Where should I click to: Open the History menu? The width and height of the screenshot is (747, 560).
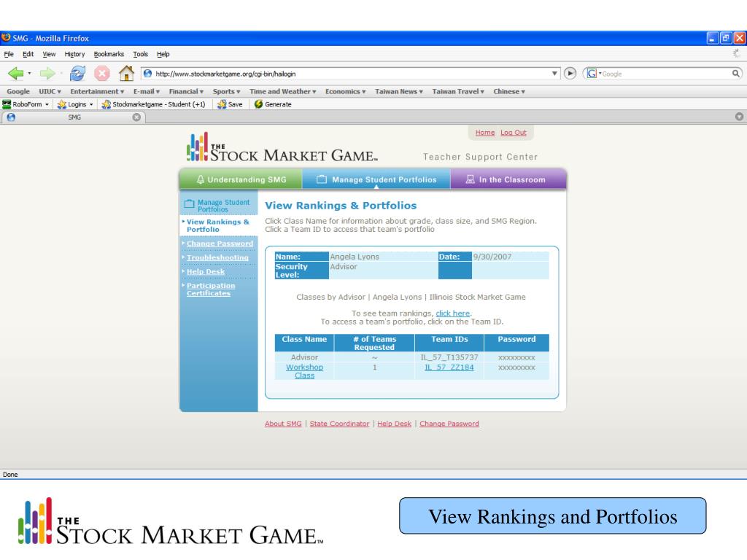coord(74,54)
